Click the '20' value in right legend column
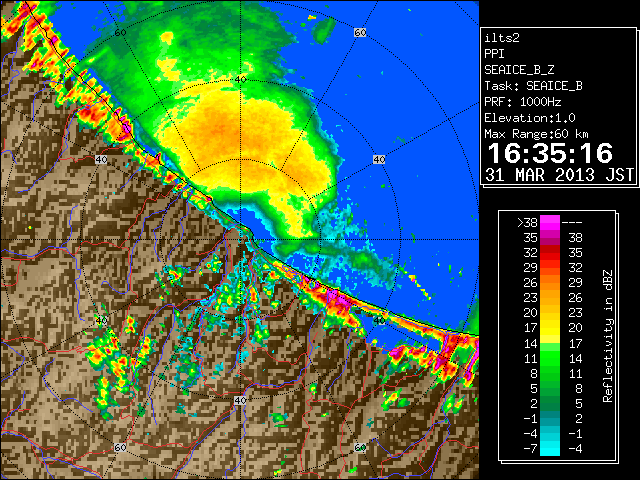Image resolution: width=640 pixels, height=480 pixels. (576, 328)
